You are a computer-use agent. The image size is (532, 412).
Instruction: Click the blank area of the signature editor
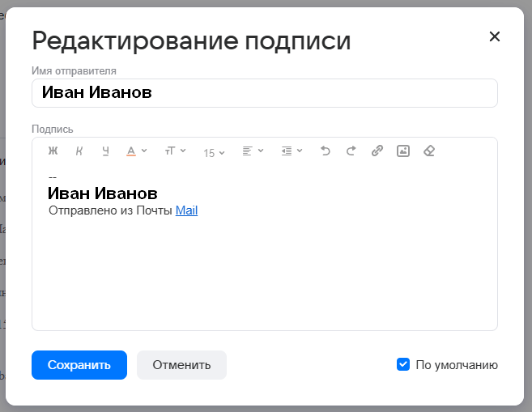click(264, 275)
